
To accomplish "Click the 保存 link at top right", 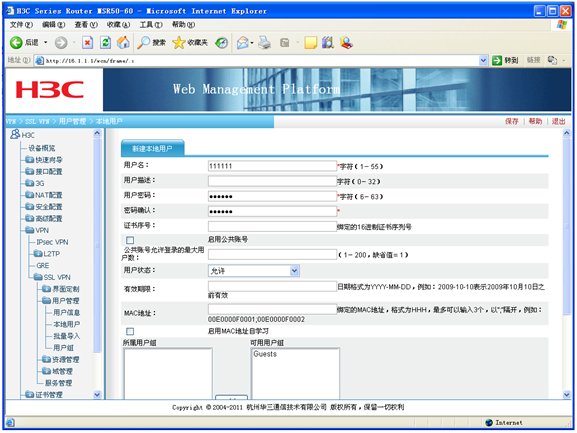I will (511, 121).
